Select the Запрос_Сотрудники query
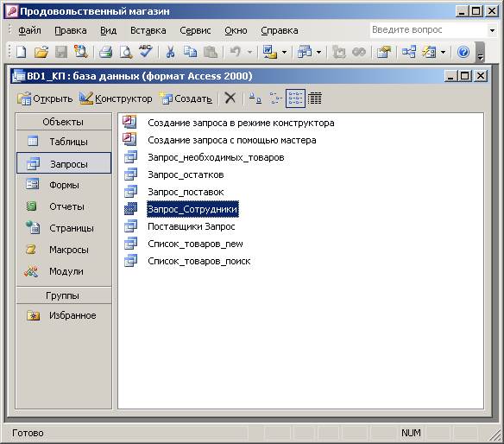 (x=192, y=209)
